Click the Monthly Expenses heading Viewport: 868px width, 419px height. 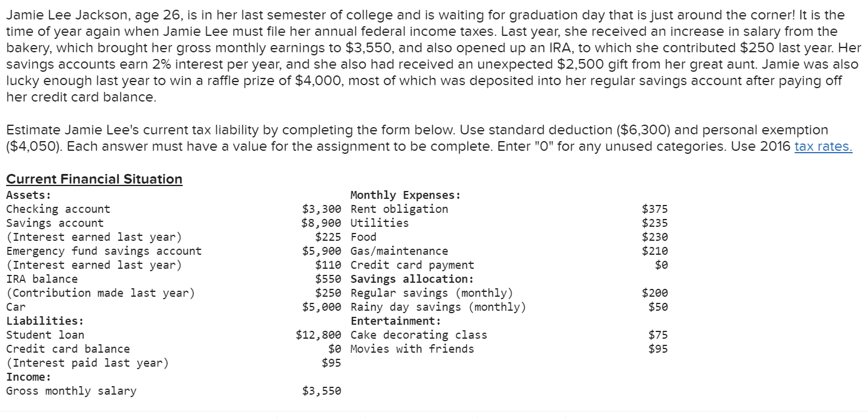click(405, 195)
